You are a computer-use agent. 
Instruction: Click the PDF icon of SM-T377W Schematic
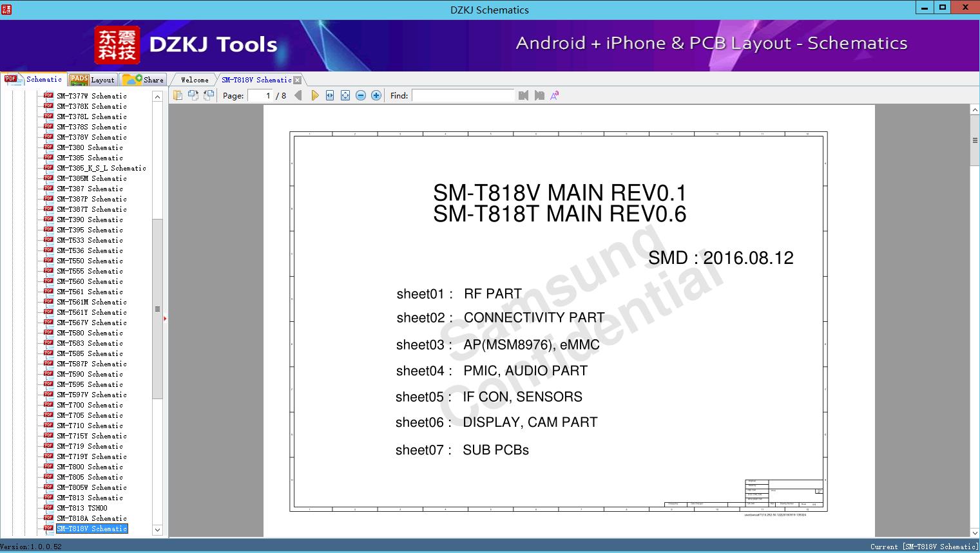(48, 95)
